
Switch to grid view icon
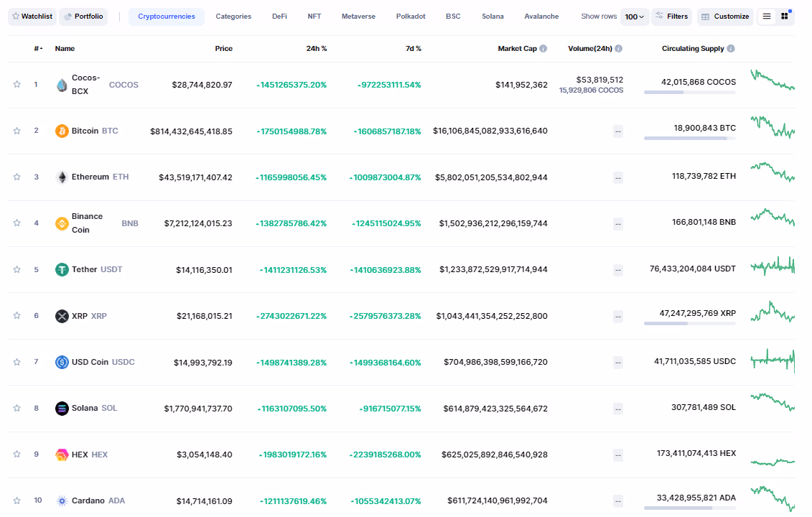[x=785, y=17]
